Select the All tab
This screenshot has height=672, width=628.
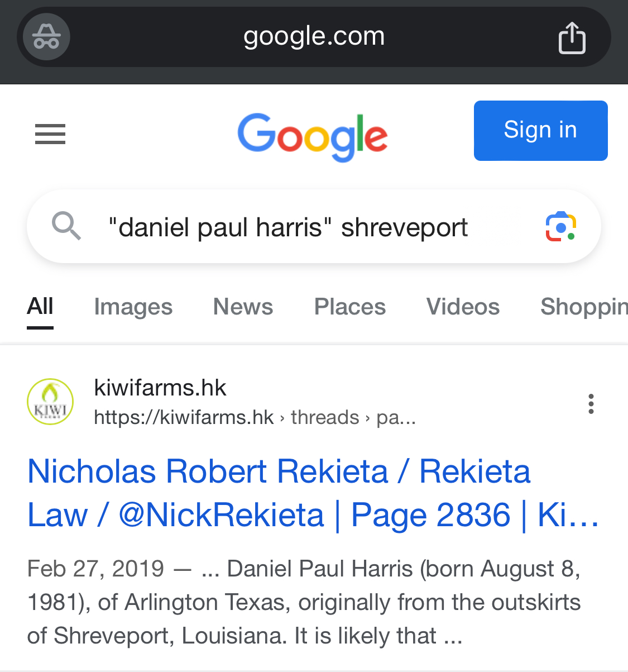coord(40,306)
